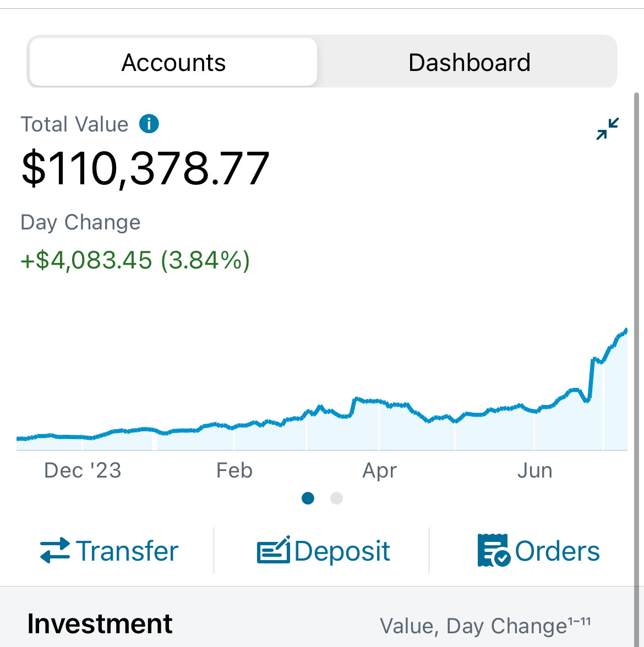The width and height of the screenshot is (644, 647).
Task: Open the Deposit text link
Action: tap(342, 551)
